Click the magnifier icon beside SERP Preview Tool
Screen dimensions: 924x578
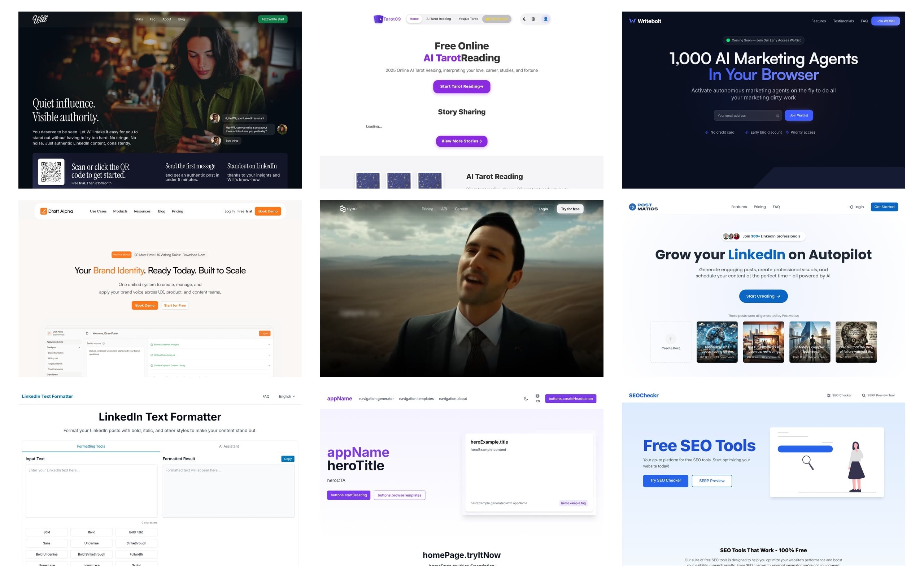864,395
